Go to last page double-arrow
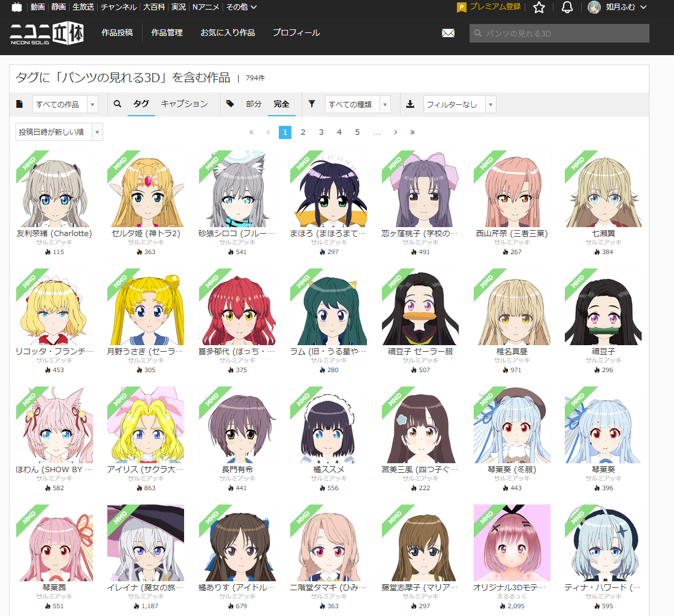The image size is (674, 616). pos(412,132)
